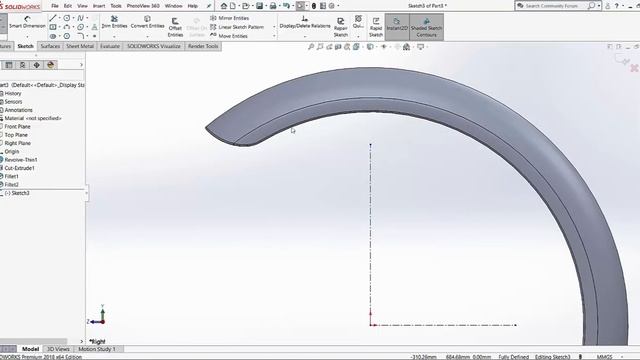Open the Help menu
This screenshot has height=360, width=640.
click(x=193, y=6)
